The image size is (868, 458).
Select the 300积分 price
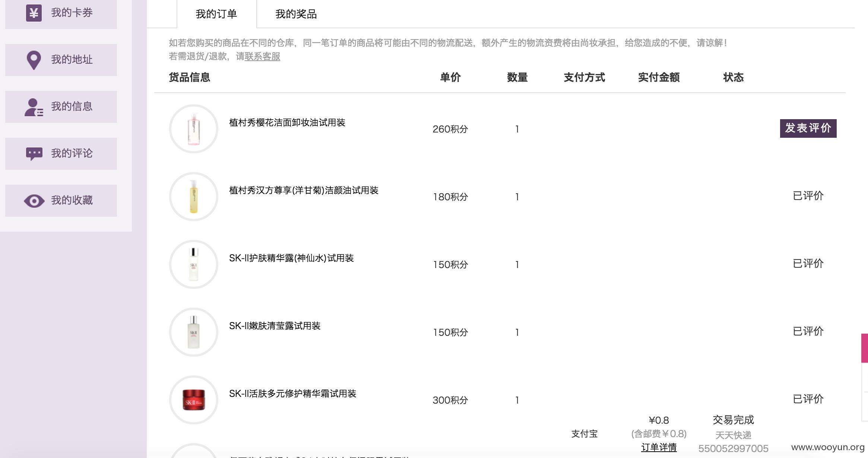pyautogui.click(x=450, y=400)
